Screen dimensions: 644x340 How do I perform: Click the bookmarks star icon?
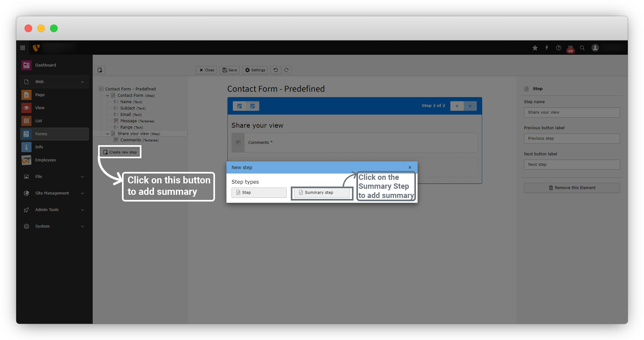(535, 48)
